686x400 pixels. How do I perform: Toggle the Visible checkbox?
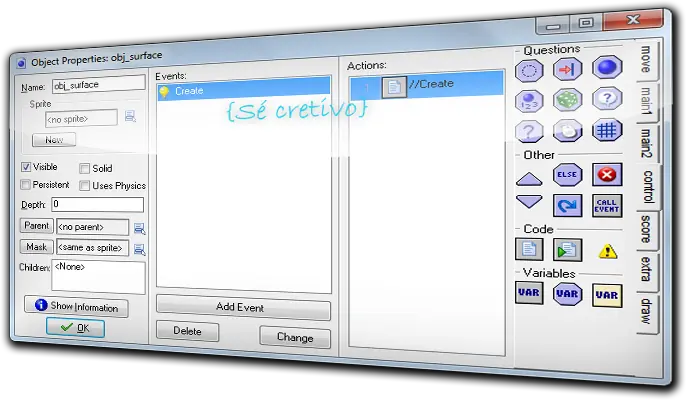(26, 167)
